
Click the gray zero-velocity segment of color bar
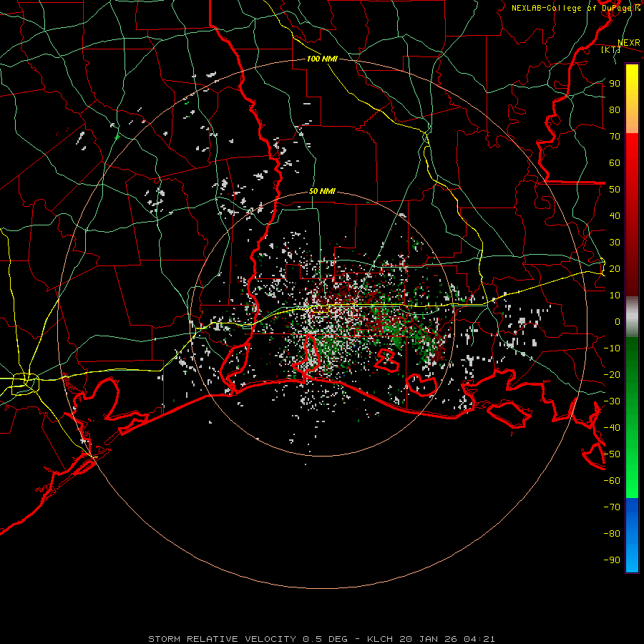[632, 317]
